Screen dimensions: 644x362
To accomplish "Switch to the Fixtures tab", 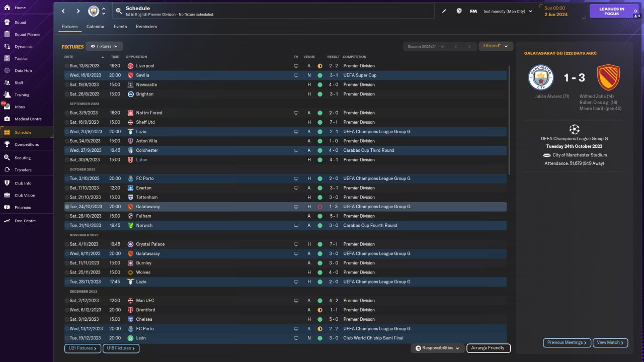I will pos(69,27).
